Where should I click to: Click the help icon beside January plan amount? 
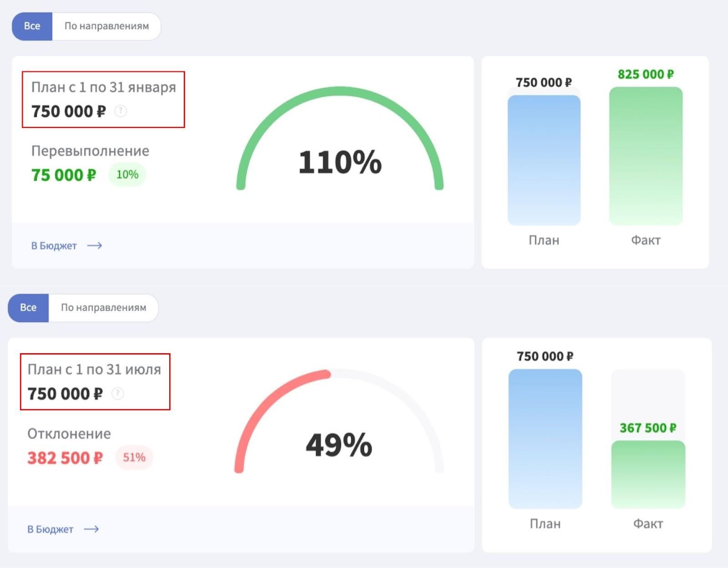(x=121, y=111)
